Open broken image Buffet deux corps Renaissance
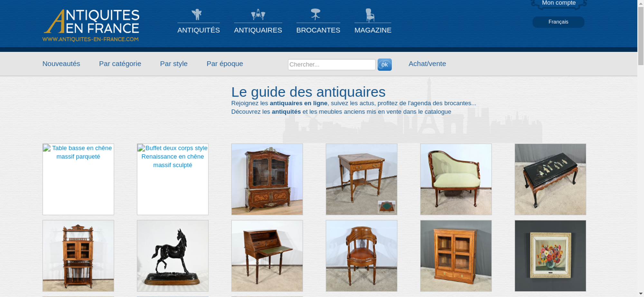Image resolution: width=644 pixels, height=297 pixels. pos(173,179)
